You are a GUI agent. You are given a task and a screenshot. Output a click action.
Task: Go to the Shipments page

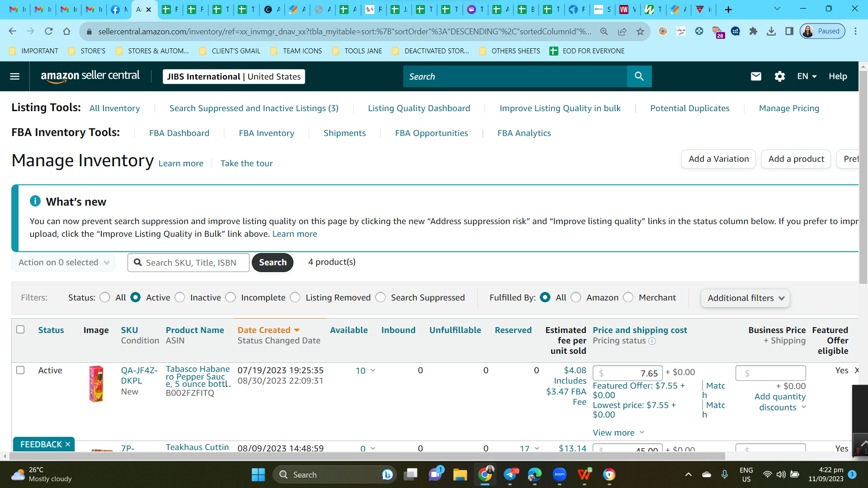tap(344, 133)
